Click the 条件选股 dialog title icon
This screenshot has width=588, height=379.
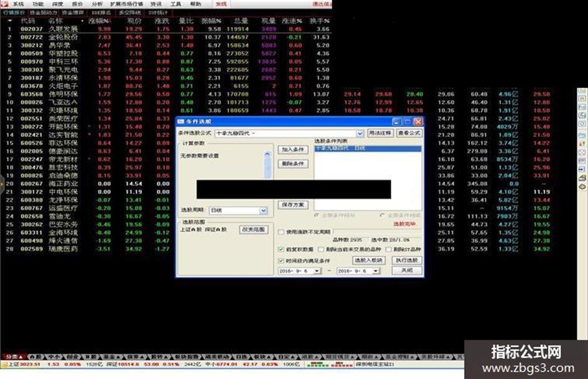coord(180,121)
